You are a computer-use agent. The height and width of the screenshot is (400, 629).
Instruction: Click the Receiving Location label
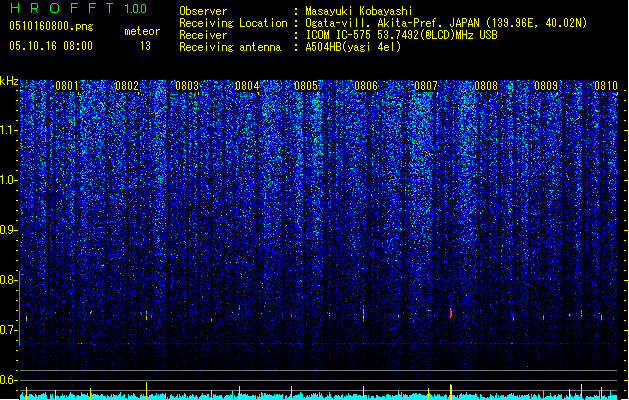point(233,23)
